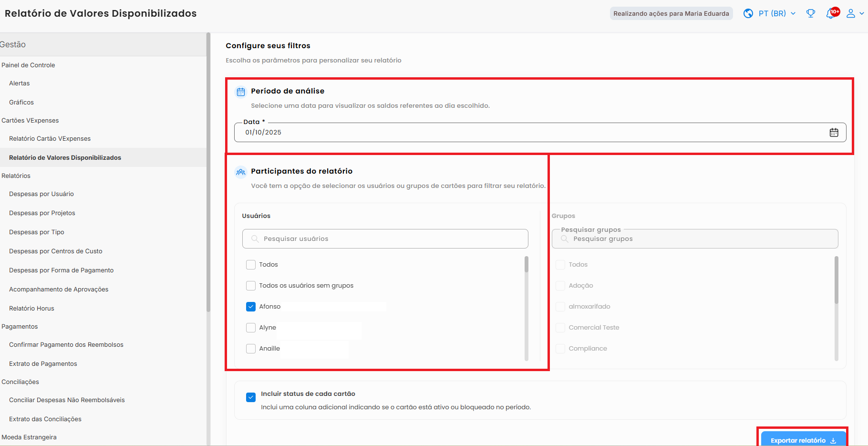Tick Todos os usuários sem grupos
Screen dimensions: 868x446
[251, 286]
